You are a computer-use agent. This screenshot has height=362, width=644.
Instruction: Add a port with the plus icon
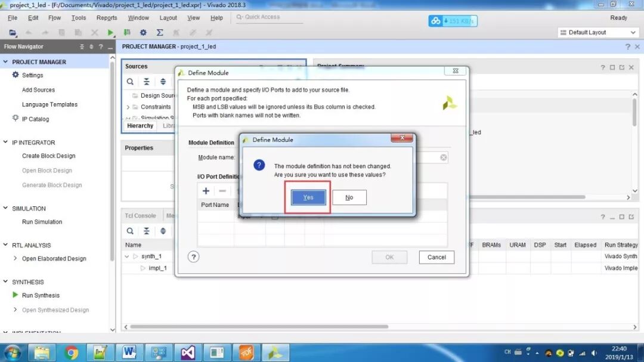206,191
